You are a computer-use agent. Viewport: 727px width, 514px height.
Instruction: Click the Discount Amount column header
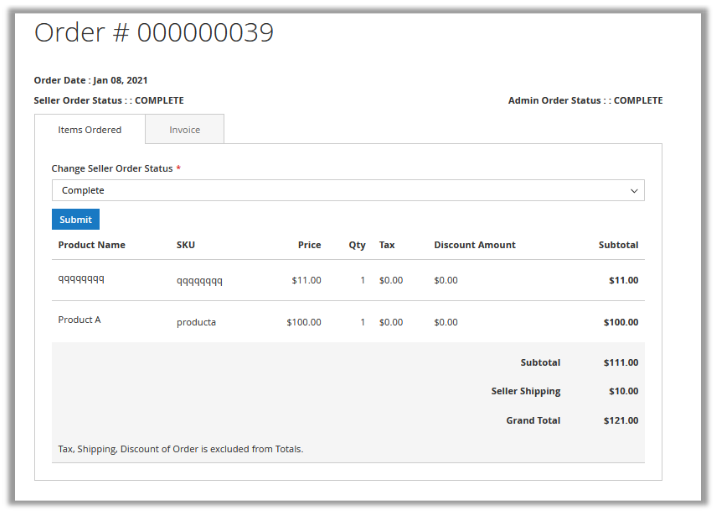pyautogui.click(x=474, y=245)
